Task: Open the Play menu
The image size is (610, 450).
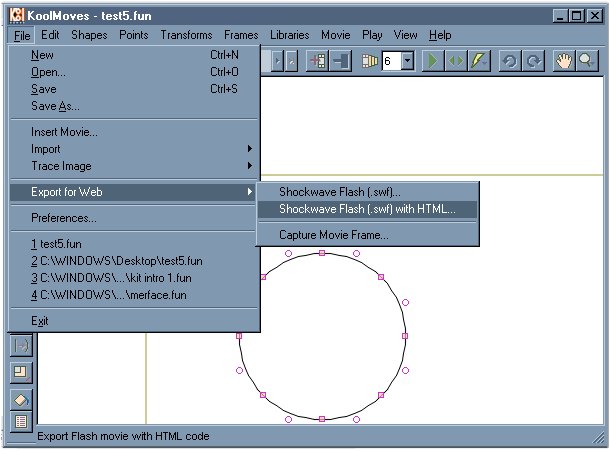Action: pos(372,35)
